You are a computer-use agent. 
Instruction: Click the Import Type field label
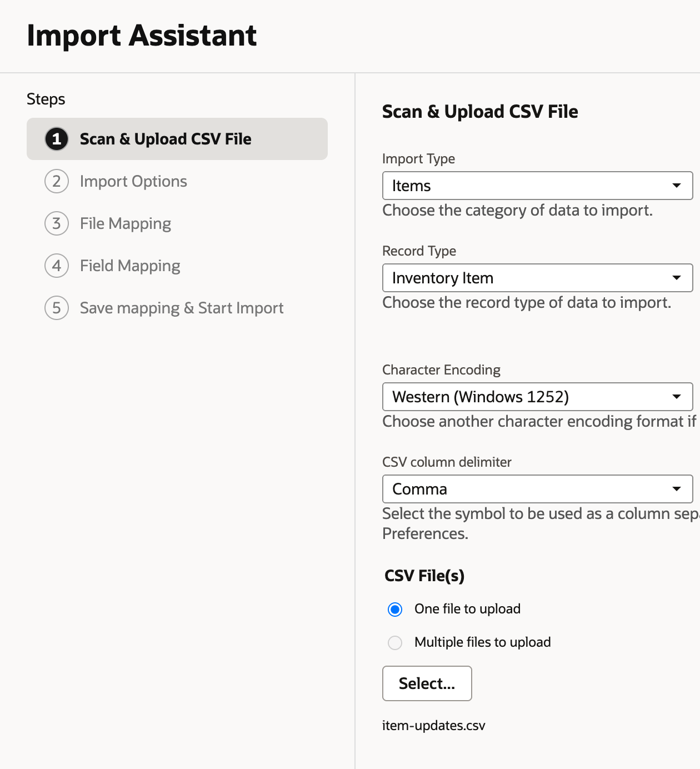click(x=419, y=159)
